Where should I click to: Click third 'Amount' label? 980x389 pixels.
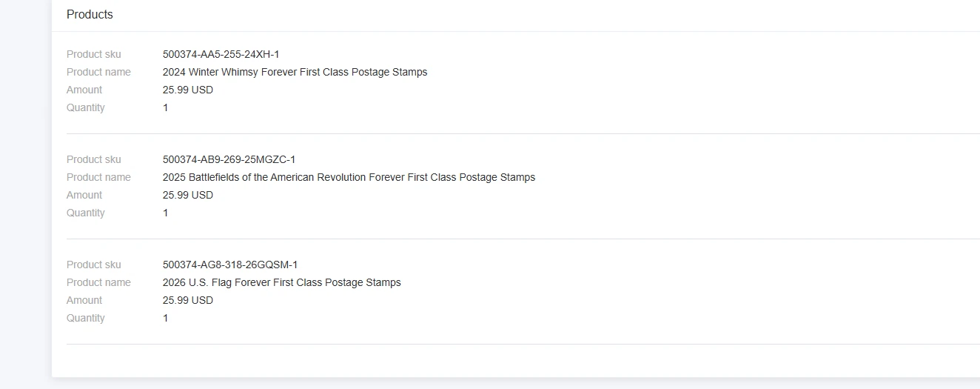pos(84,300)
